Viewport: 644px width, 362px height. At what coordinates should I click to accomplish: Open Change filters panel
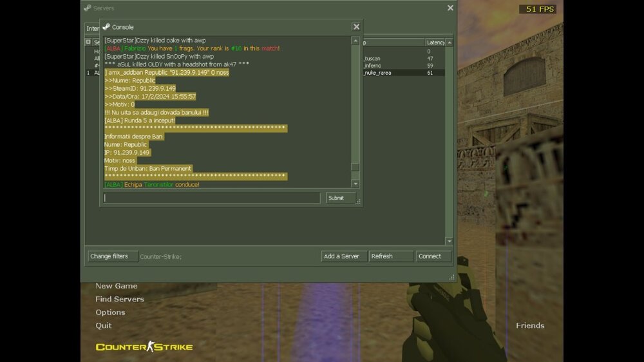113,256
